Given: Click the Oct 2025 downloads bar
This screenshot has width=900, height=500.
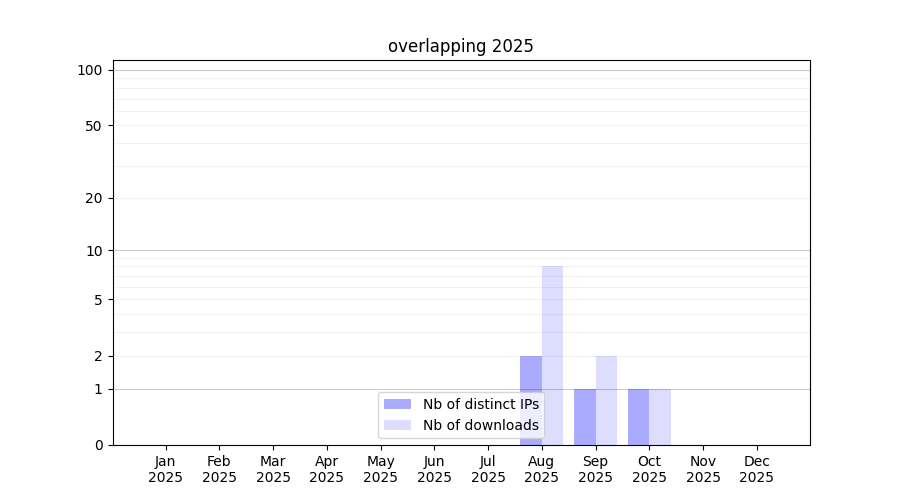Looking at the screenshot, I should coord(660,417).
